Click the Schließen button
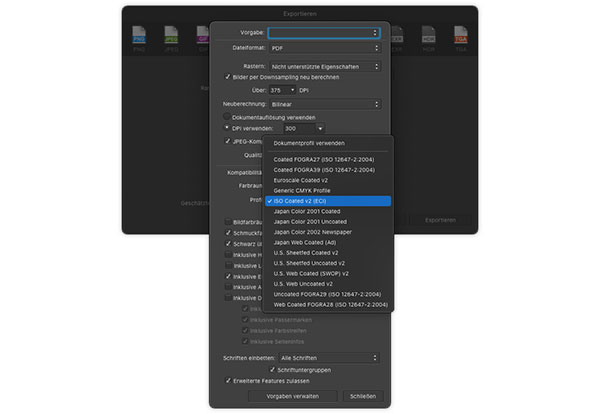600x414 pixels. click(363, 396)
